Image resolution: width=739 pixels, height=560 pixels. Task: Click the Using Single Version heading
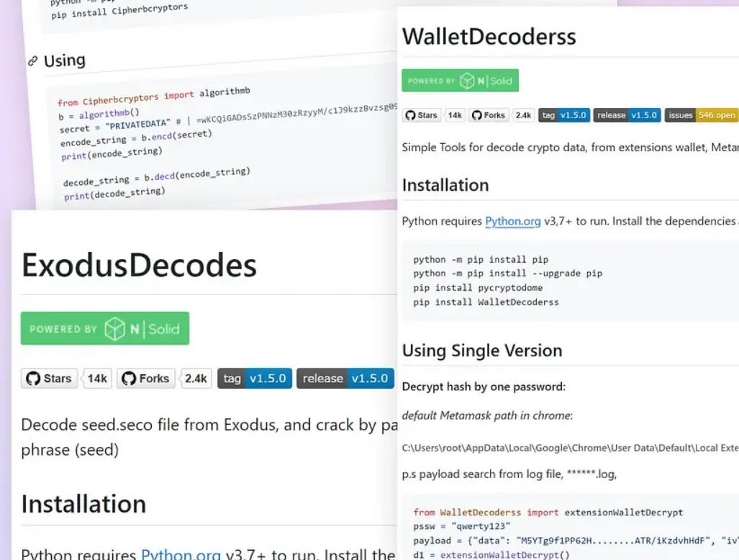(482, 351)
